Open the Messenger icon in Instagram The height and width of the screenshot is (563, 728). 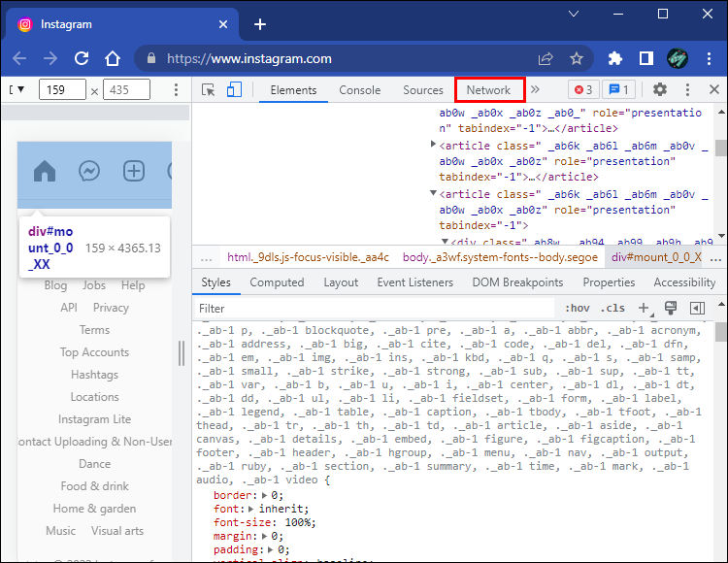coord(88,172)
